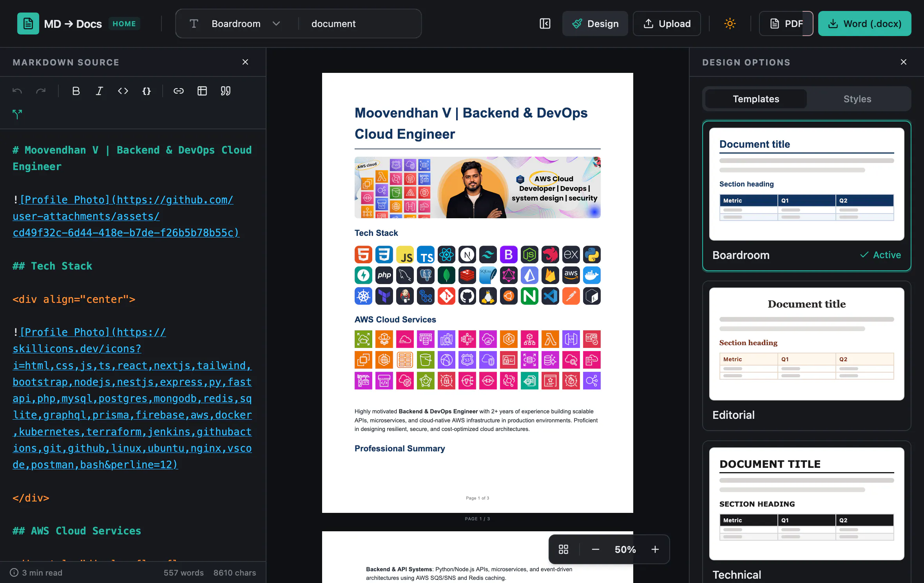Switch to the Templates tab
The image size is (924, 583).
coord(756,99)
